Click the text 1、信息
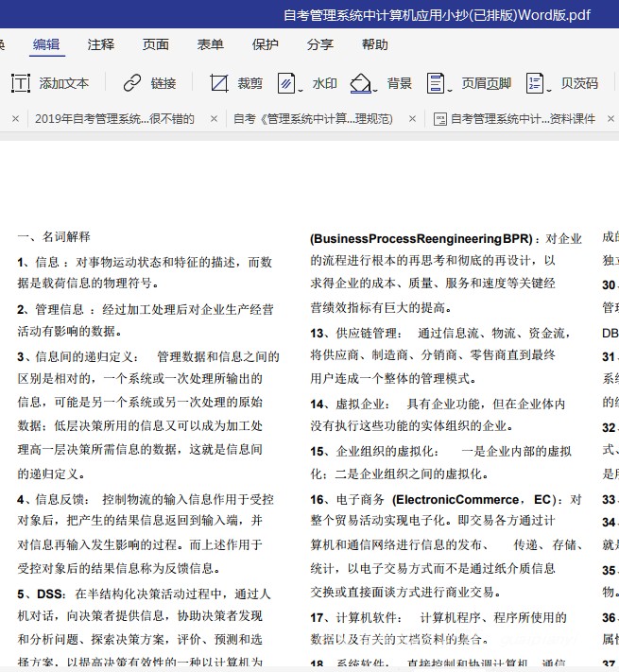Image resolution: width=619 pixels, height=672 pixels. [38, 262]
